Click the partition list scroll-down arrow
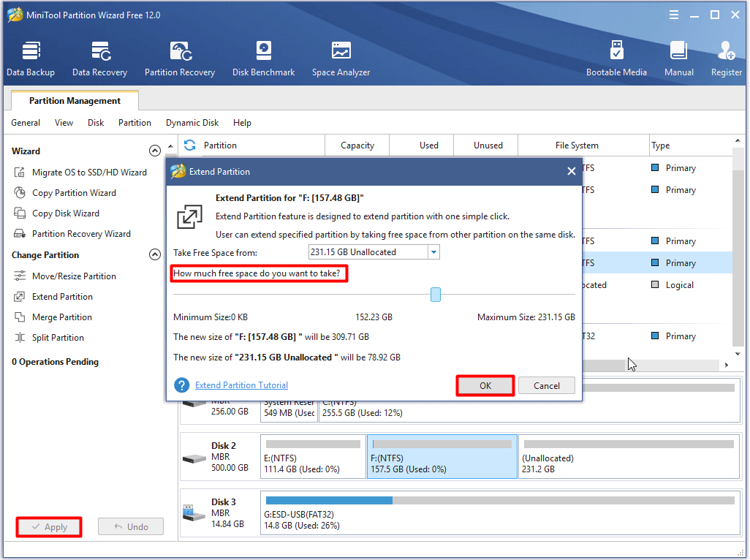This screenshot has height=560, width=750. (x=738, y=354)
